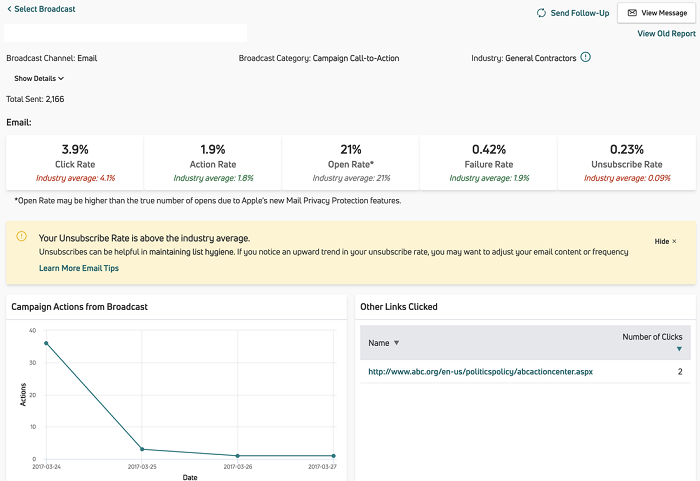Click the Send Follow-Up refresh icon
700x481 pixels.
pos(541,13)
